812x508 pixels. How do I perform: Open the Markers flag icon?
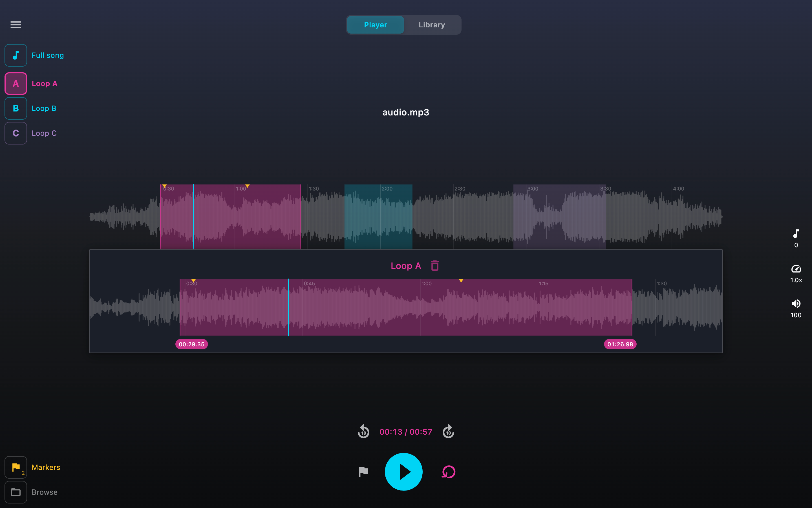tap(16, 467)
